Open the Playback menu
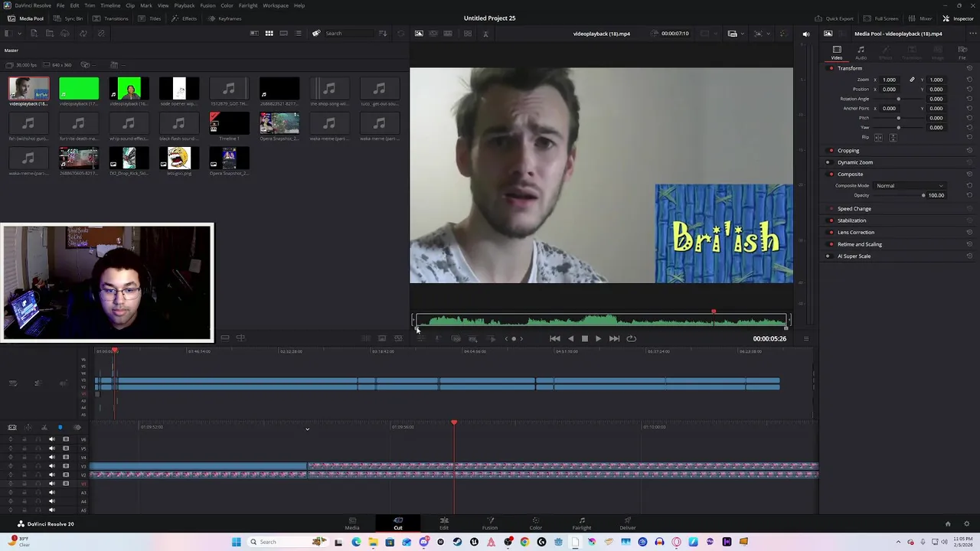 (x=185, y=5)
